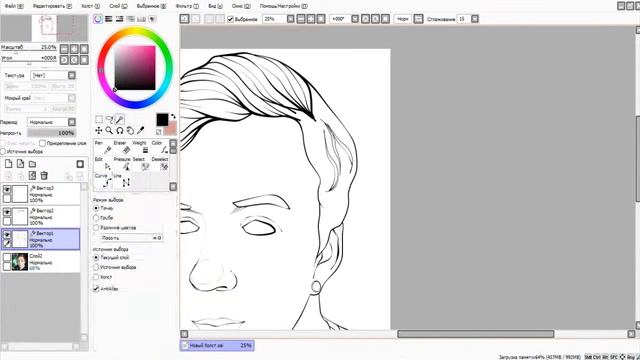Open the Холст menu

[x=90, y=6]
